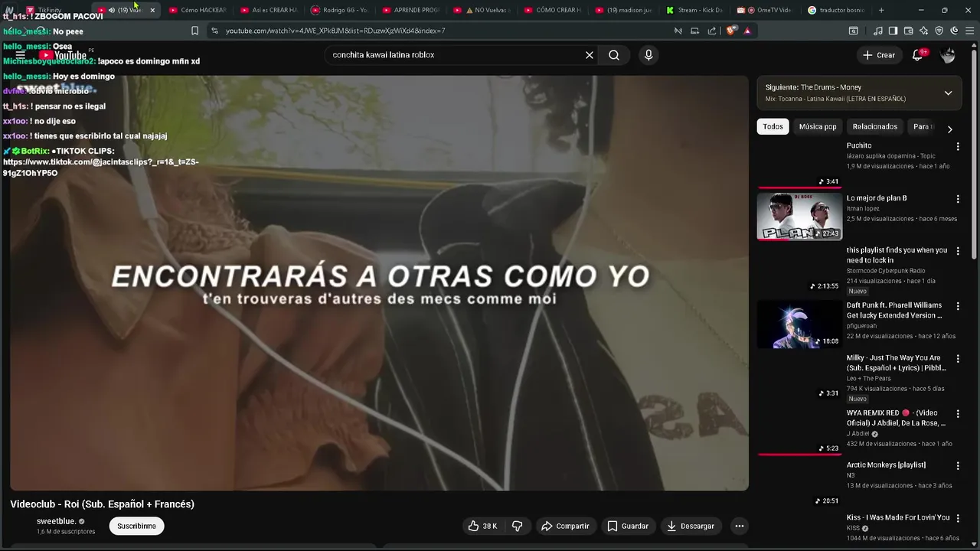This screenshot has width=980, height=551.
Task: Click the Descargar download button
Action: click(691, 526)
